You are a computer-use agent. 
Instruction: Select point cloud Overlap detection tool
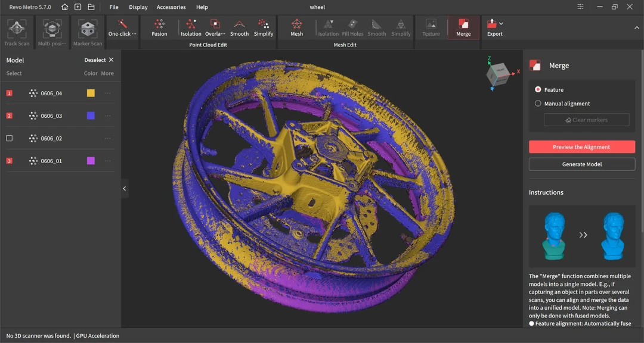[x=215, y=28]
